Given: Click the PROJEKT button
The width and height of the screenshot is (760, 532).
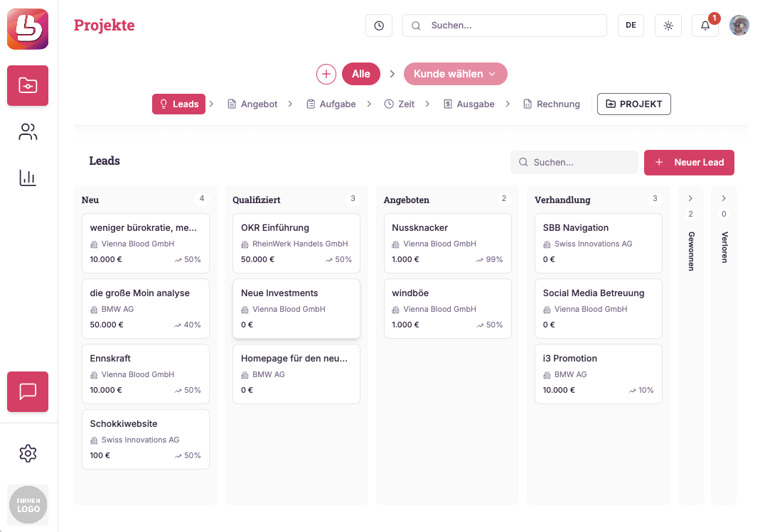Looking at the screenshot, I should [634, 104].
